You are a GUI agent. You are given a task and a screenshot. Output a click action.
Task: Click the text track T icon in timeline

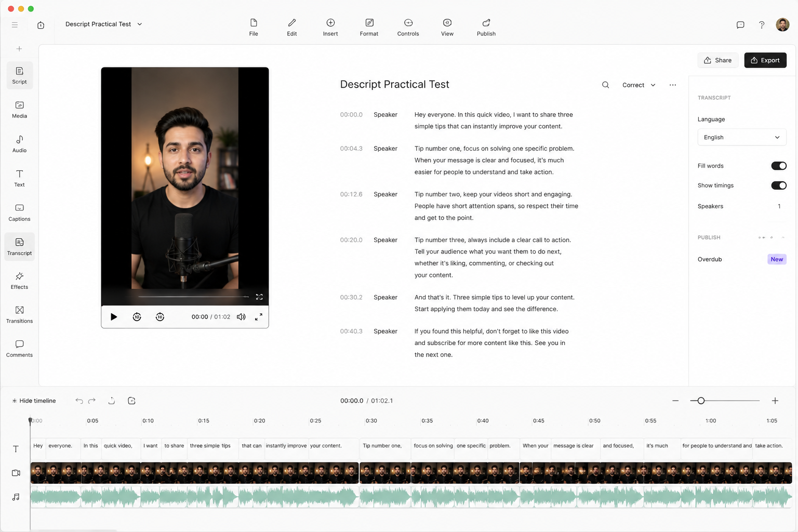pyautogui.click(x=16, y=449)
